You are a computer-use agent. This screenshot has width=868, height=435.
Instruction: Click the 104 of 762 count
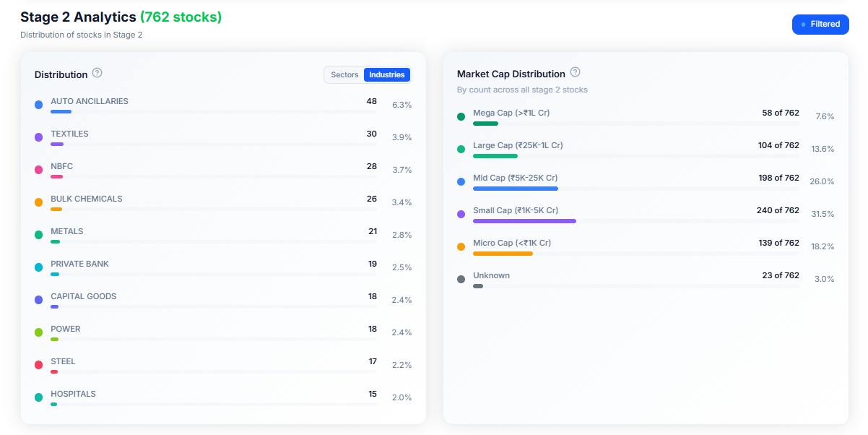coord(778,145)
